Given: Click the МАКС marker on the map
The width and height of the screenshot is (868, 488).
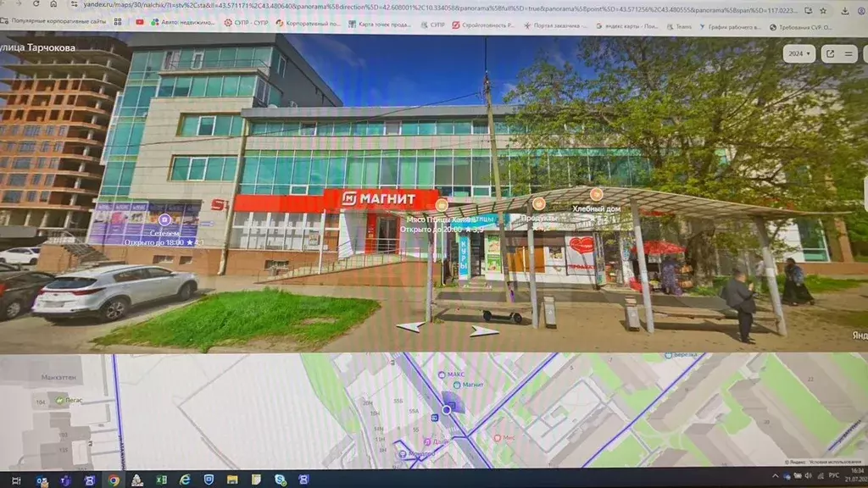Looking at the screenshot, I should tap(452, 374).
